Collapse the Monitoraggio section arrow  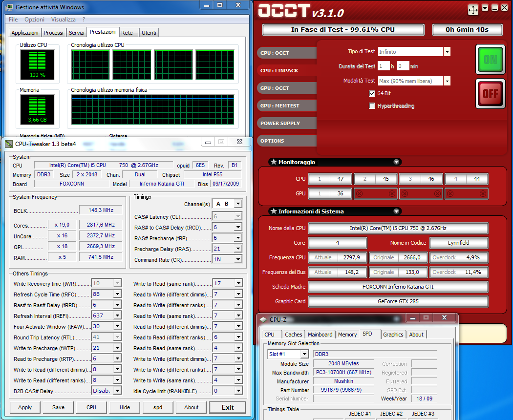[396, 162]
